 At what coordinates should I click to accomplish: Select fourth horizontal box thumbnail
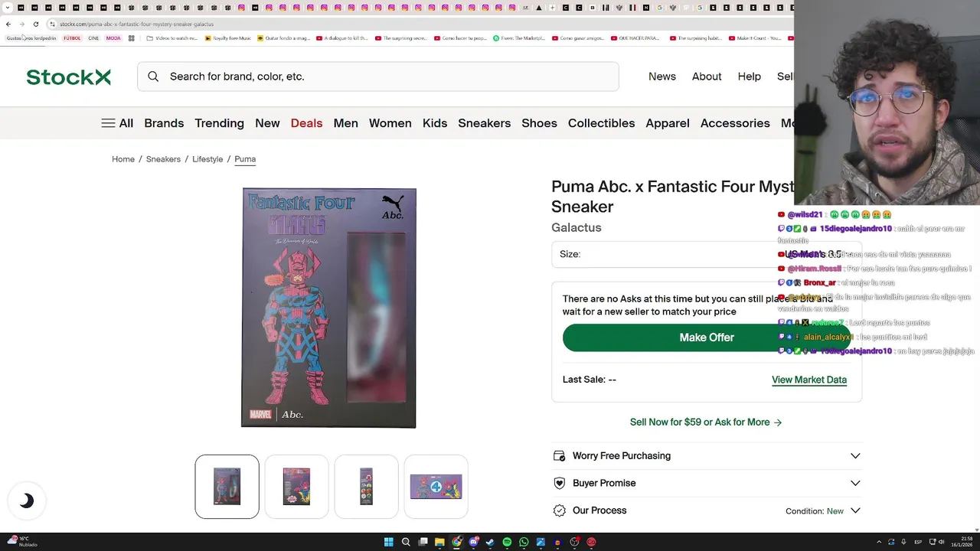(436, 487)
